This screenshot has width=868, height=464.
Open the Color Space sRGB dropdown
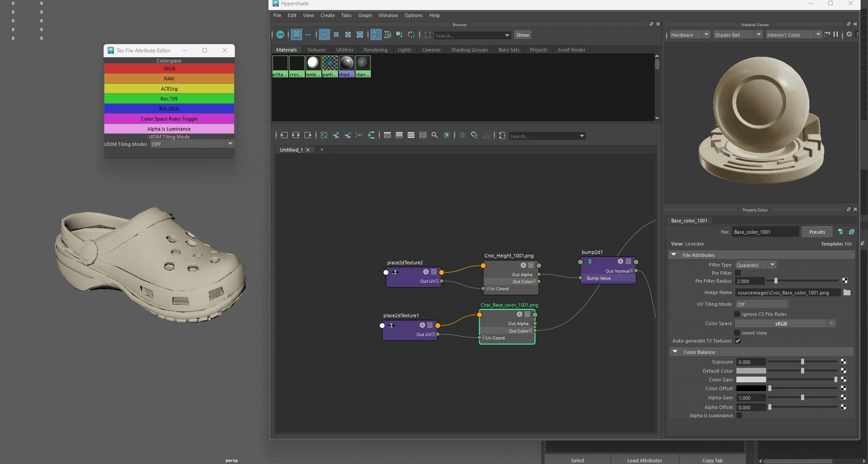(x=785, y=324)
